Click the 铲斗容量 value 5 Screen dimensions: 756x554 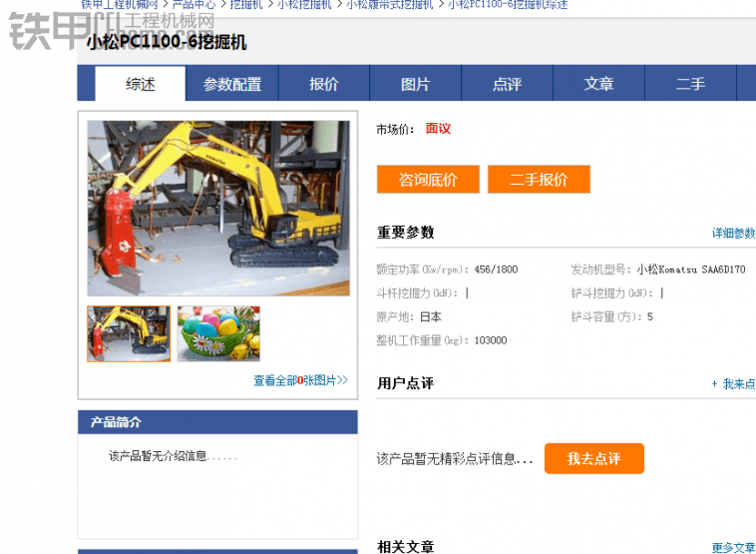650,317
